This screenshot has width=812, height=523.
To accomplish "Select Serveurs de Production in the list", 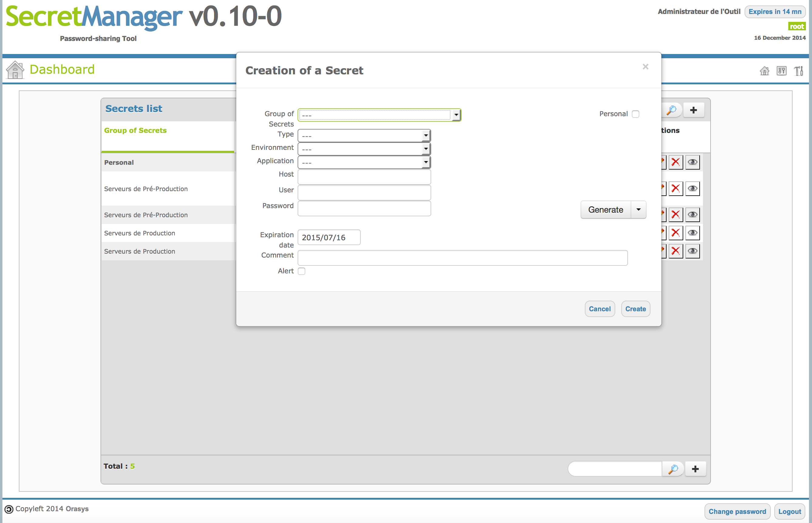I will pyautogui.click(x=139, y=233).
